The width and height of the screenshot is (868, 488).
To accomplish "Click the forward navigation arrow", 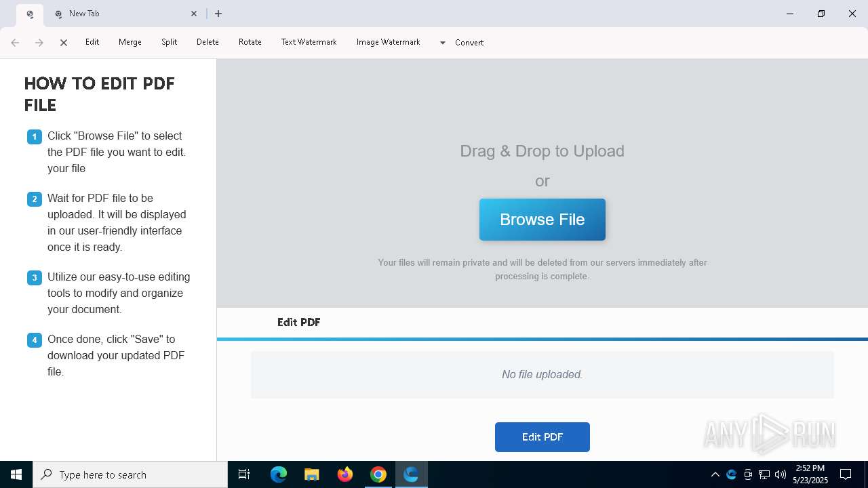I will coord(39,43).
